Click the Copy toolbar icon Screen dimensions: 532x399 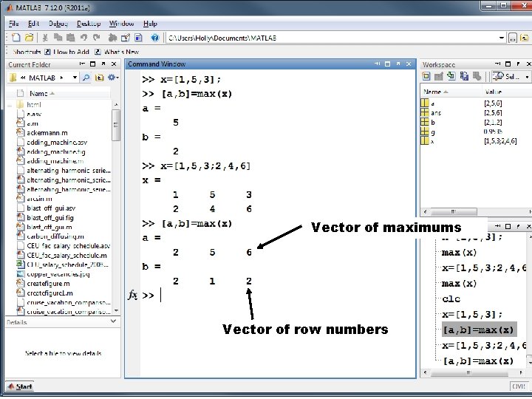tap(58, 38)
